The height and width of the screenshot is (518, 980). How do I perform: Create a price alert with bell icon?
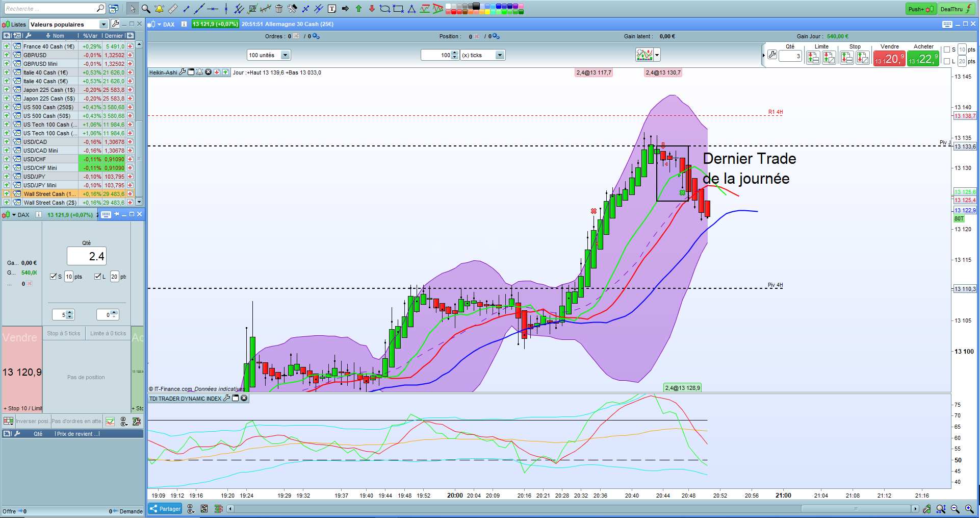(x=159, y=9)
